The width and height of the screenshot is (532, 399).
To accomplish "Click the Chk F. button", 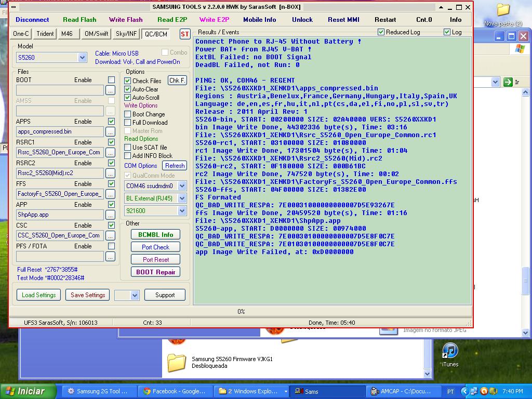I will (x=178, y=81).
